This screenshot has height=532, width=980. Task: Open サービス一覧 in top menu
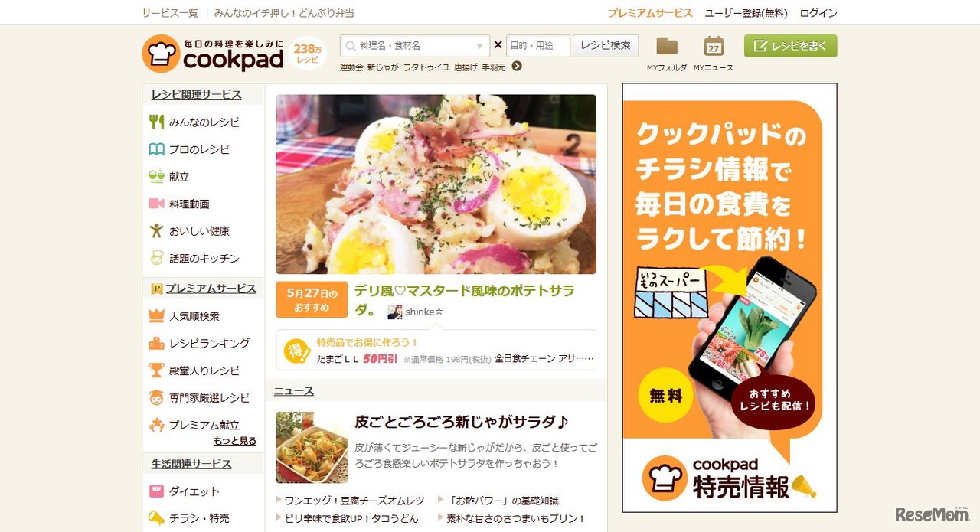(170, 13)
